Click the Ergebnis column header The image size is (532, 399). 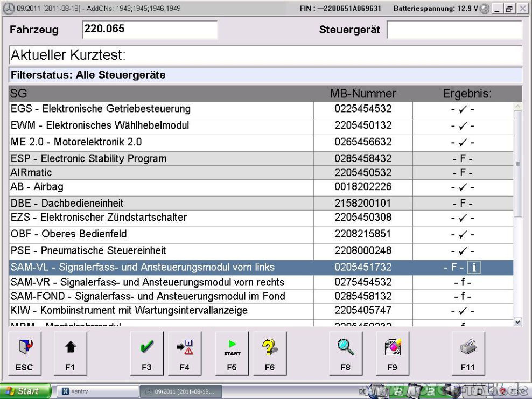[467, 94]
